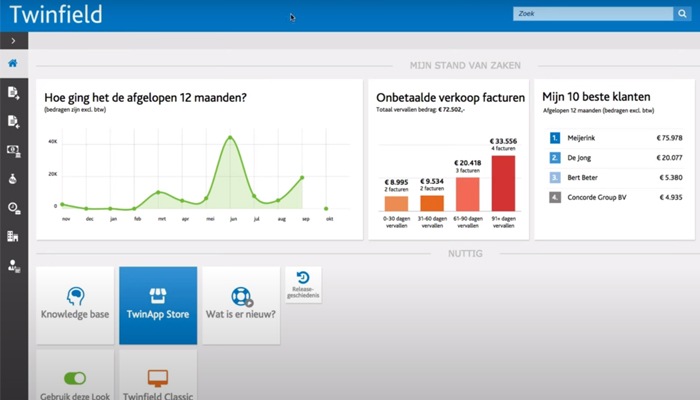Click the Release history clock icon
This screenshot has height=400, width=700.
pos(303,277)
